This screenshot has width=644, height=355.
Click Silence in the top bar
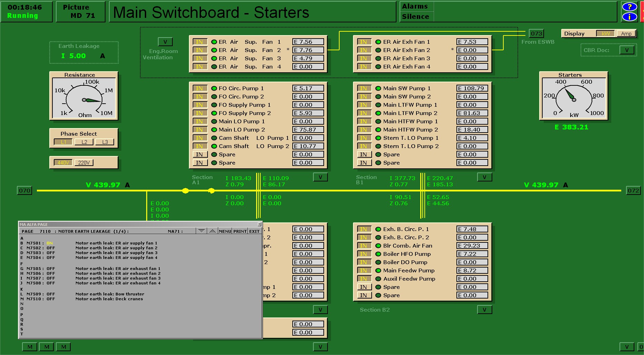tap(416, 17)
